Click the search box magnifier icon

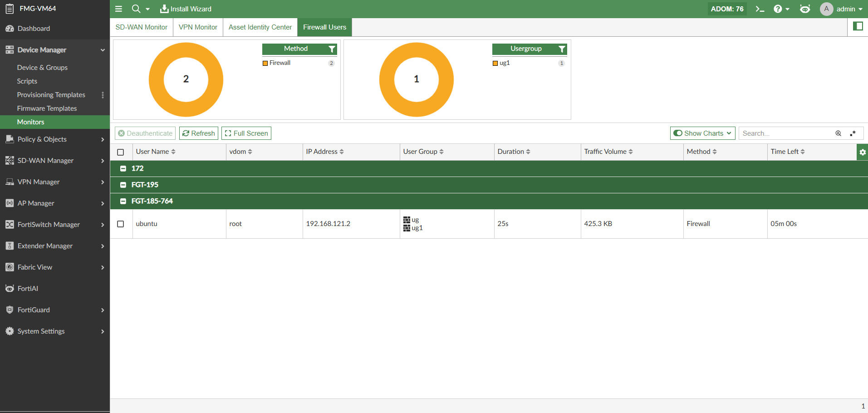(x=838, y=133)
